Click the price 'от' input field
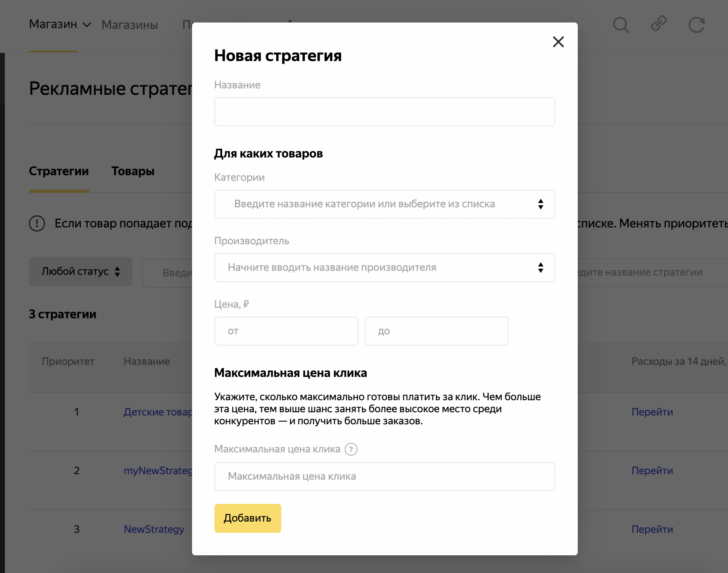728x573 pixels. point(286,331)
